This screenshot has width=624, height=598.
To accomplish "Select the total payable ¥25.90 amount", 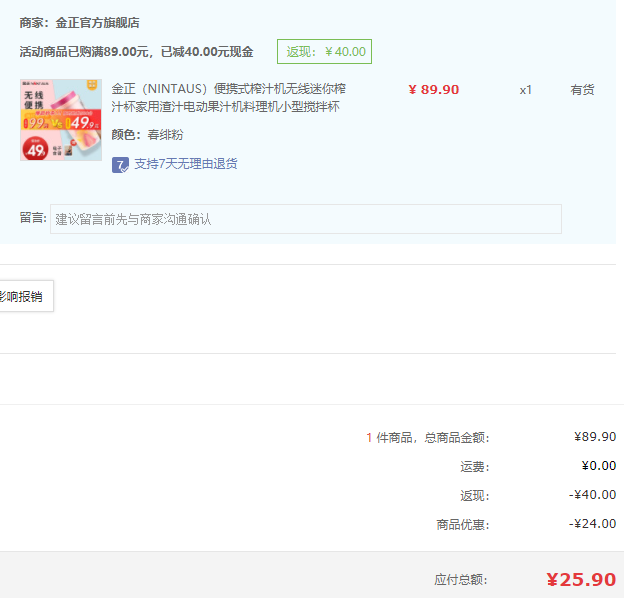I will pos(581,580).
